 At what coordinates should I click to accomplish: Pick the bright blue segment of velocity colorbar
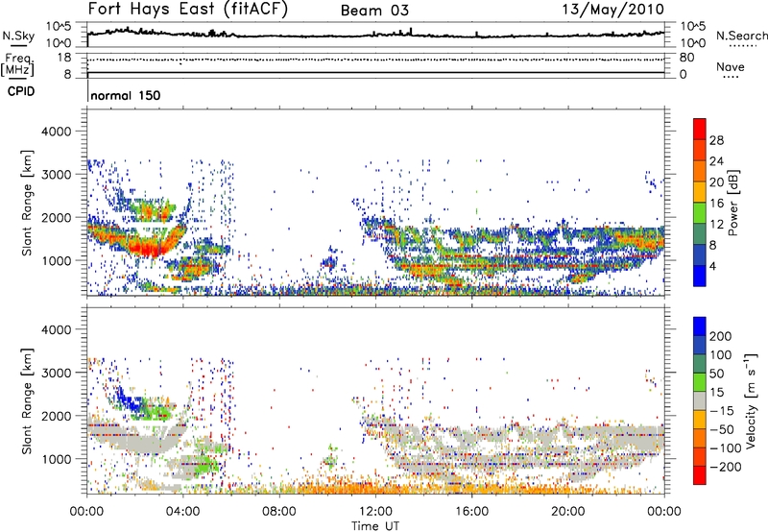(x=700, y=326)
